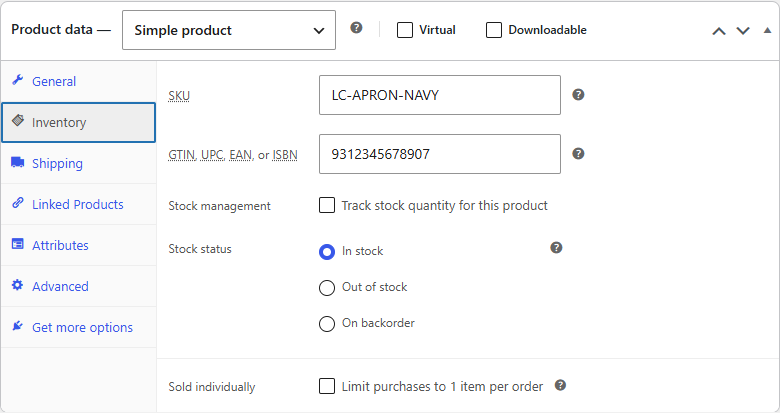Click help icon for Sold individually
The image size is (780, 413).
tap(560, 385)
